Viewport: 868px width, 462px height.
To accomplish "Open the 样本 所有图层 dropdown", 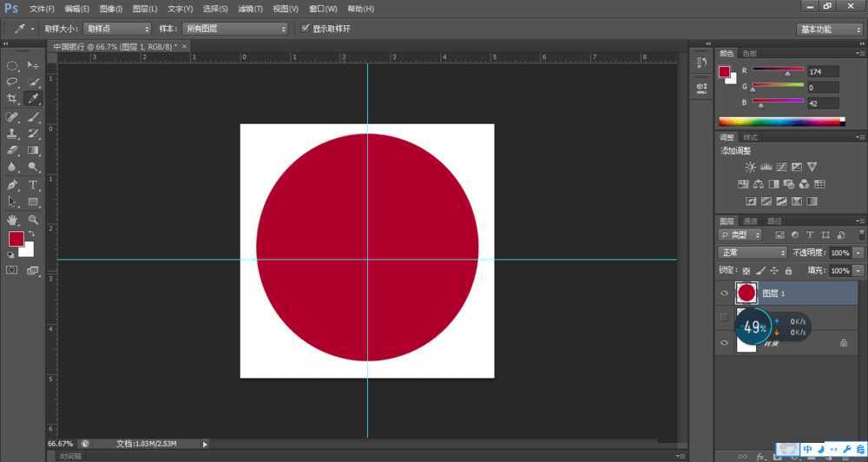I will point(234,29).
